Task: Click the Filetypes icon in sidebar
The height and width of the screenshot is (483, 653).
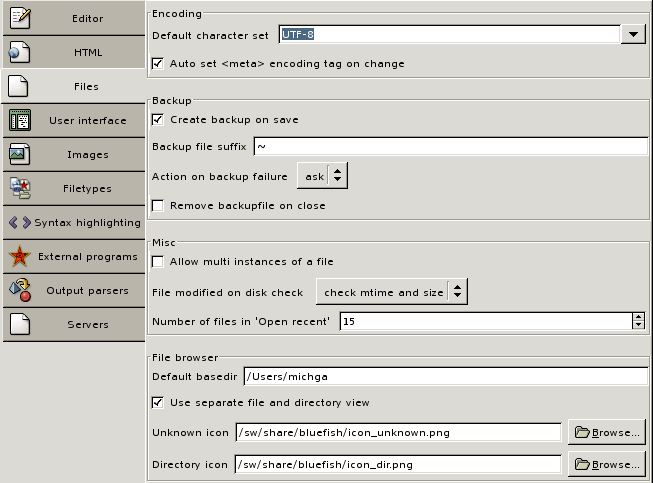Action: coord(20,188)
